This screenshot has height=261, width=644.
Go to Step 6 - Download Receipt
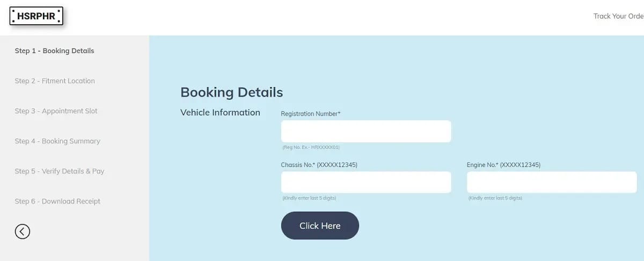[57, 201]
